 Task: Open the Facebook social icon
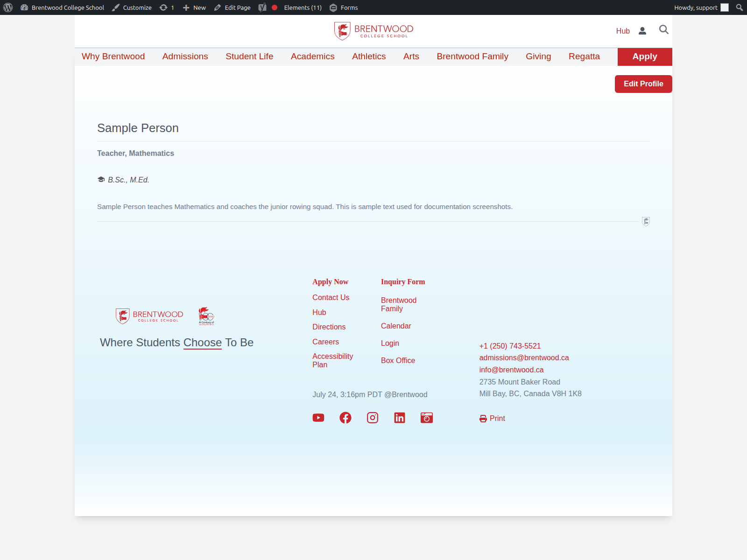345,418
